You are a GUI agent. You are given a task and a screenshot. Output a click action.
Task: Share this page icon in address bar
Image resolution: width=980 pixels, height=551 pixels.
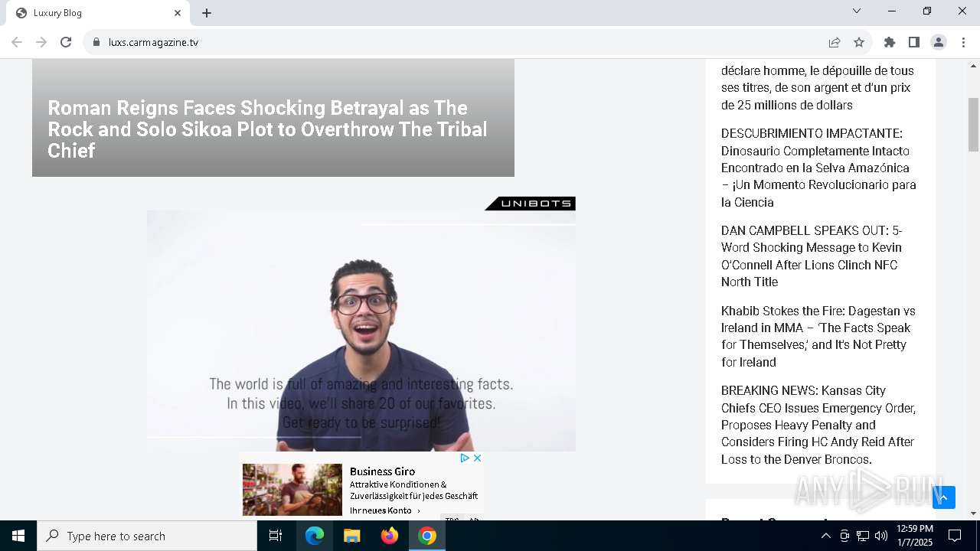point(835,42)
